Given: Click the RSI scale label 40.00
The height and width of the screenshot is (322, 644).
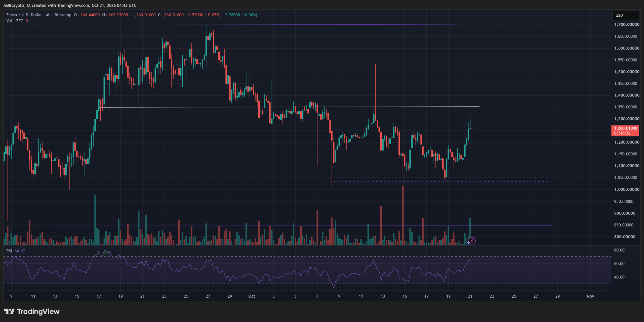Looking at the screenshot, I should 619,277.
